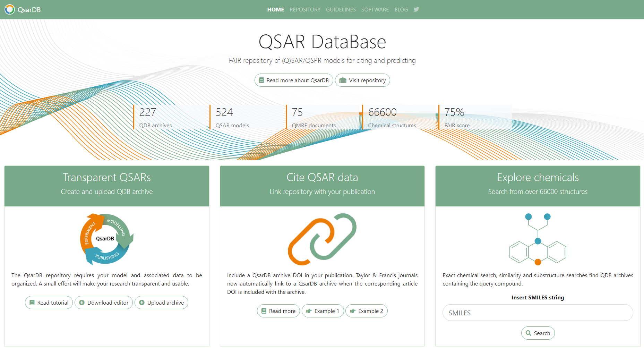
Task: Click the Visit repository button
Action: pyautogui.click(x=362, y=80)
